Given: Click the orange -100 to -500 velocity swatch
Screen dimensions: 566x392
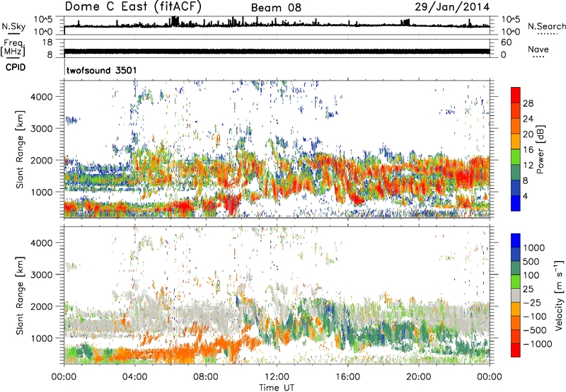Looking at the screenshot, I should click(x=516, y=323).
